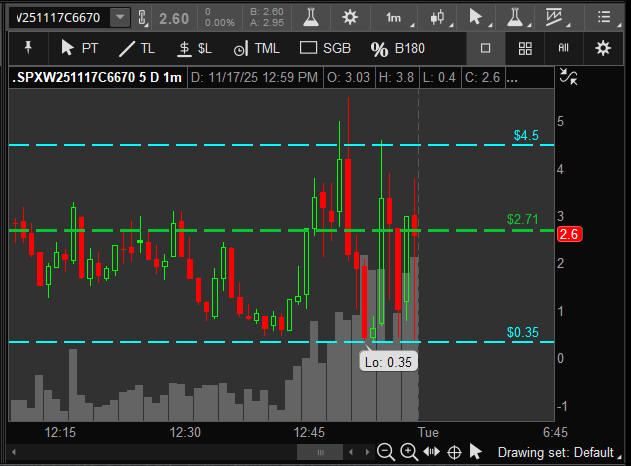The image size is (631, 466).
Task: Select the TL trendline tool
Action: (137, 48)
